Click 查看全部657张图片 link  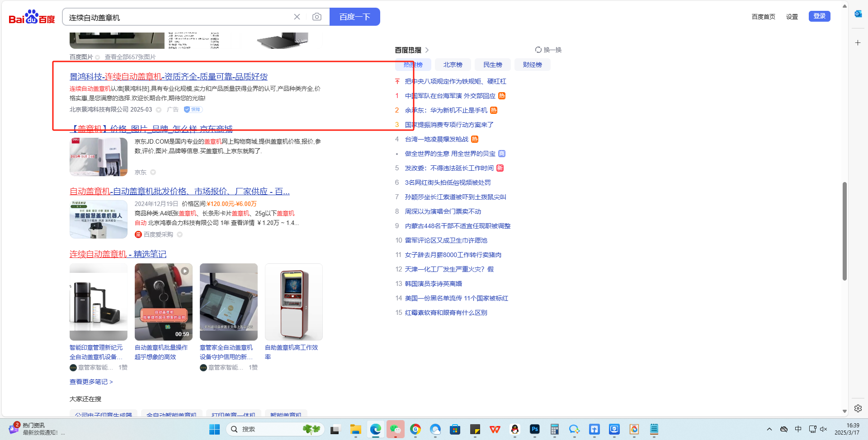130,57
